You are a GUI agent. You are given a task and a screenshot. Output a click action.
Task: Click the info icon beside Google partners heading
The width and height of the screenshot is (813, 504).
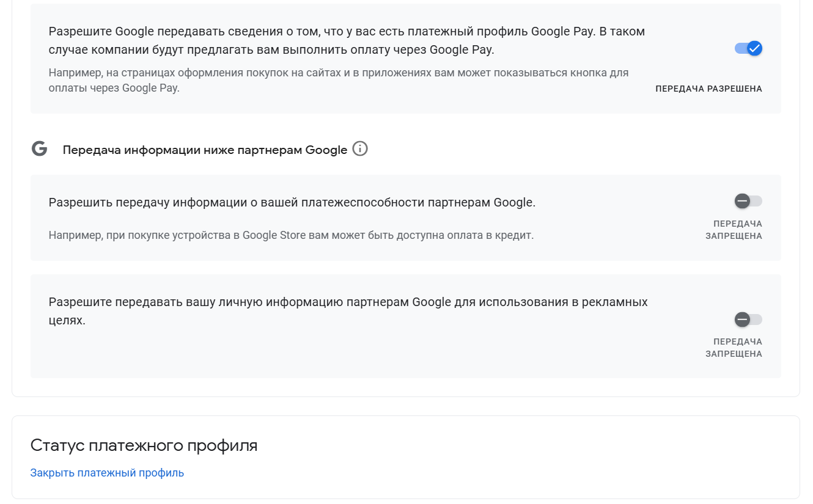tap(360, 149)
